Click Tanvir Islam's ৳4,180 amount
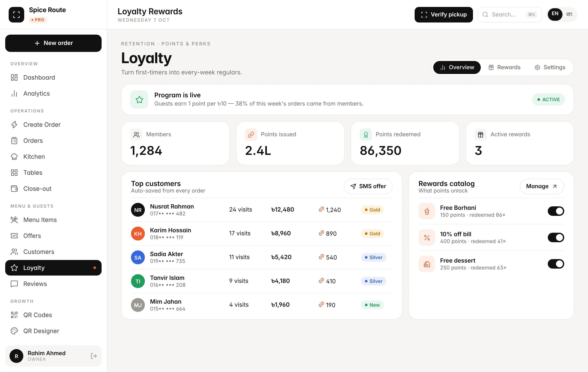588x372 pixels. (281, 281)
